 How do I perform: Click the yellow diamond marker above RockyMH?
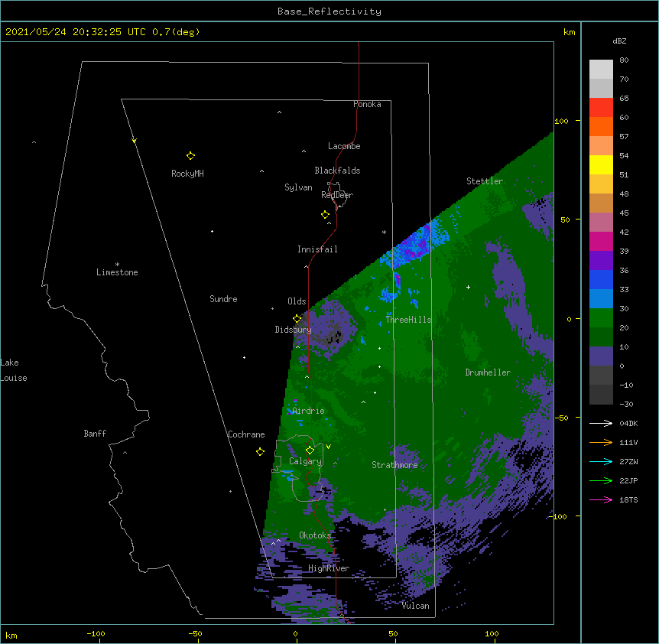[x=190, y=156]
